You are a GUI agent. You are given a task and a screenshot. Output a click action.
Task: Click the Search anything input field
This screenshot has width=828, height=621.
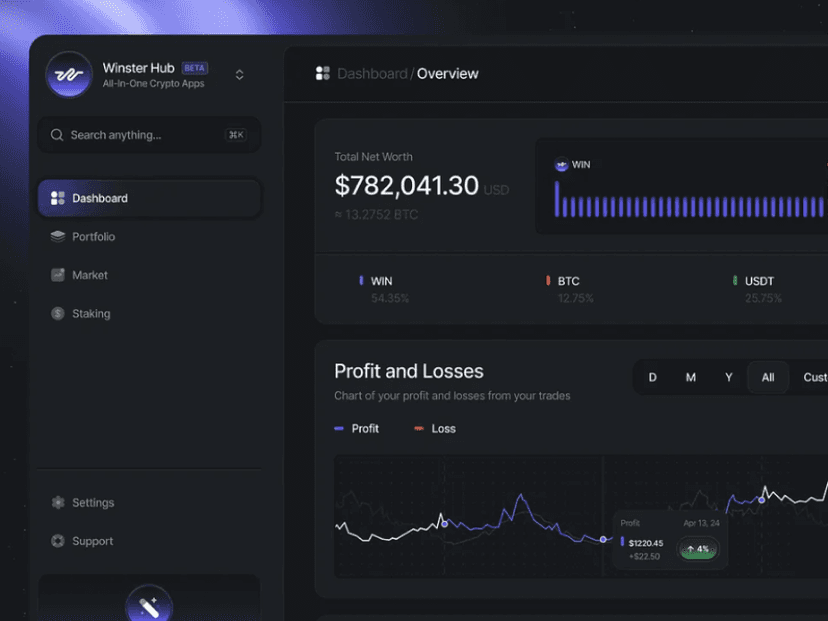tap(140, 135)
